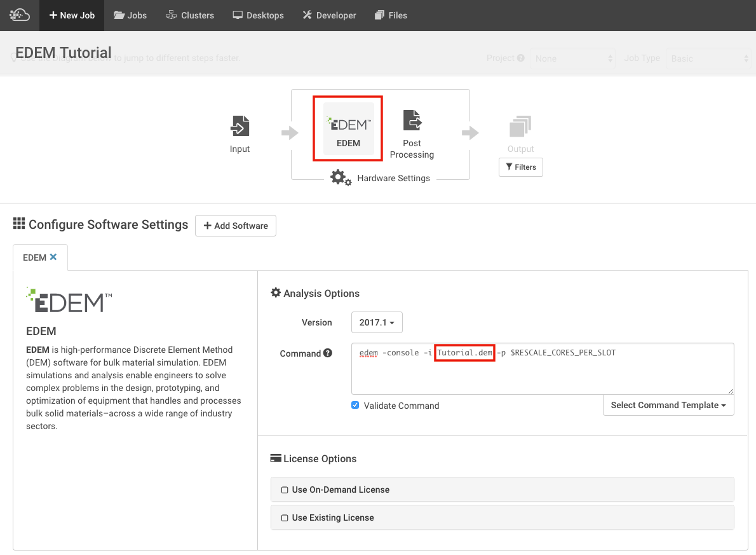
Task: Click the Configure Software Settings grid icon
Action: (19, 223)
